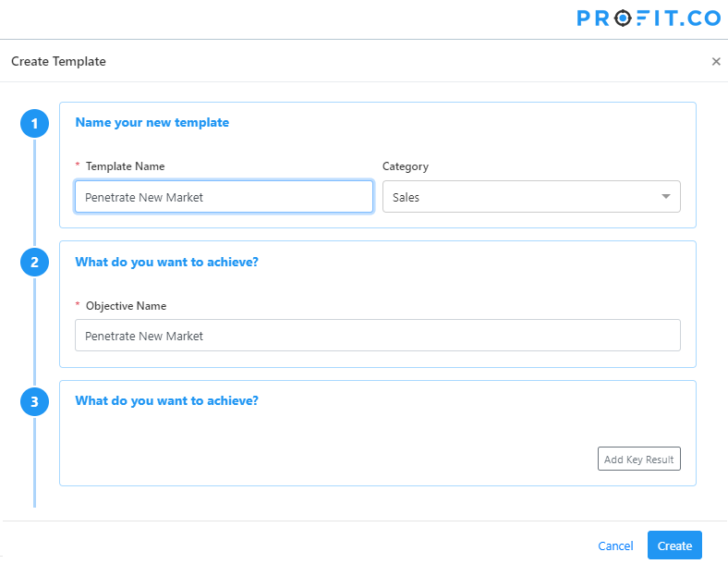This screenshot has height=564, width=728.
Task: Click the Cancel link
Action: [615, 546]
